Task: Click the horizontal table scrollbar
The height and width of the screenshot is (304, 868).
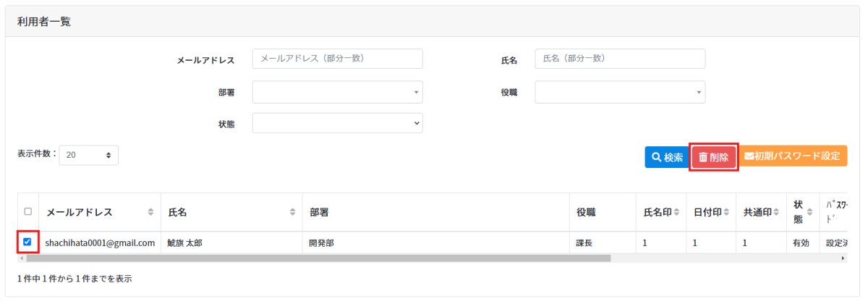Action: (x=318, y=258)
